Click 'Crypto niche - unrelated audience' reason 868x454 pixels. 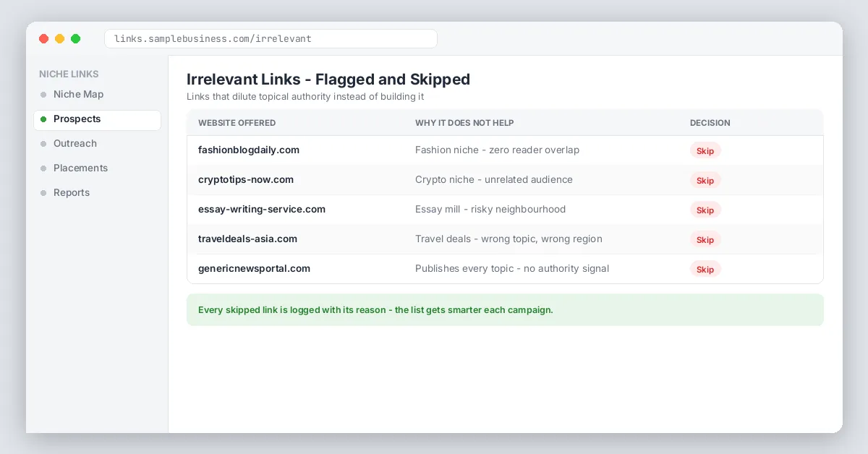click(x=494, y=180)
